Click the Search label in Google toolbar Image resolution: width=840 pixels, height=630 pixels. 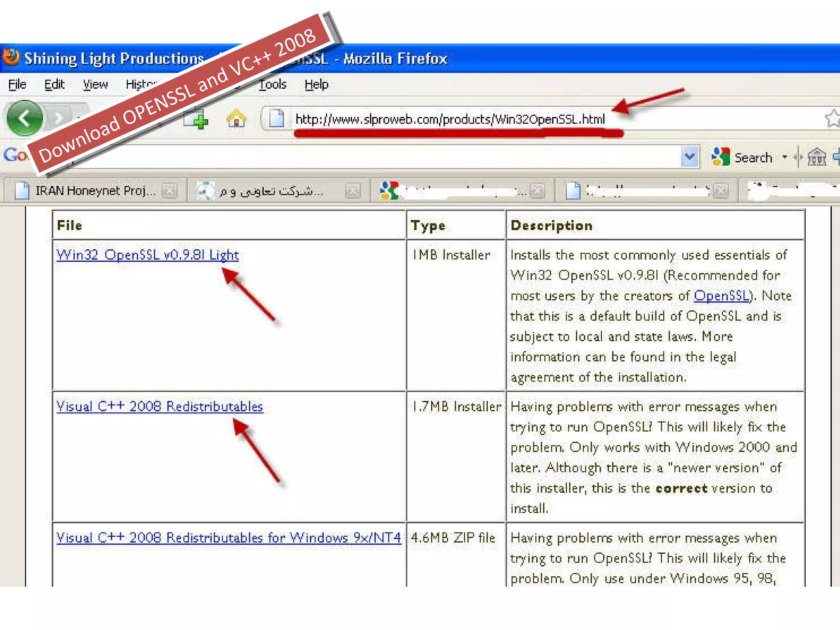click(753, 157)
